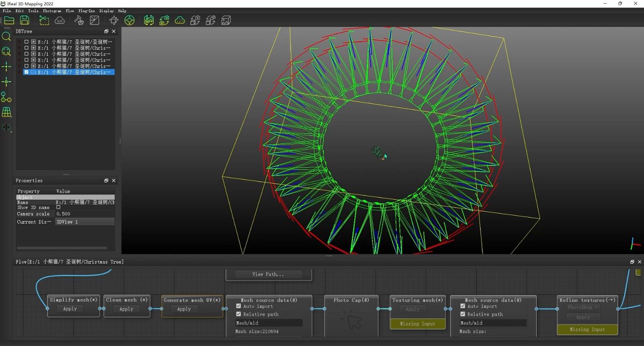Open the Help menu

(122, 11)
